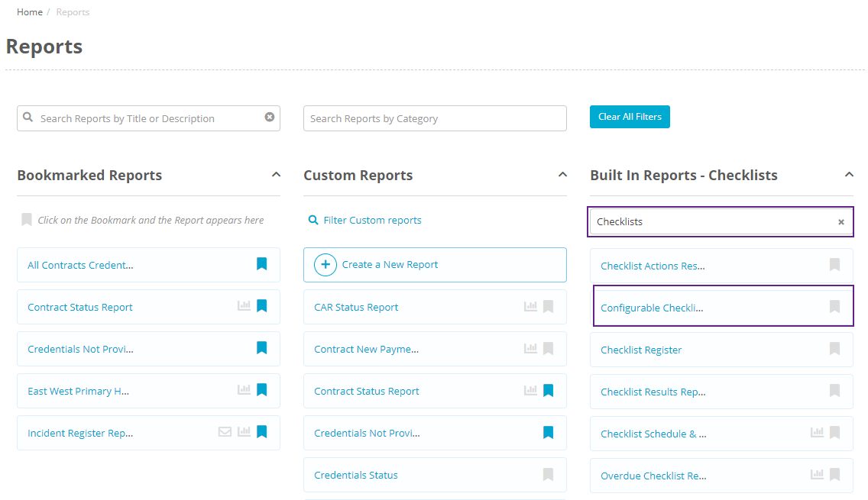Viewport: 868px width, 500px height.
Task: Toggle bookmark for Checklist Actions Results
Action: [834, 264]
